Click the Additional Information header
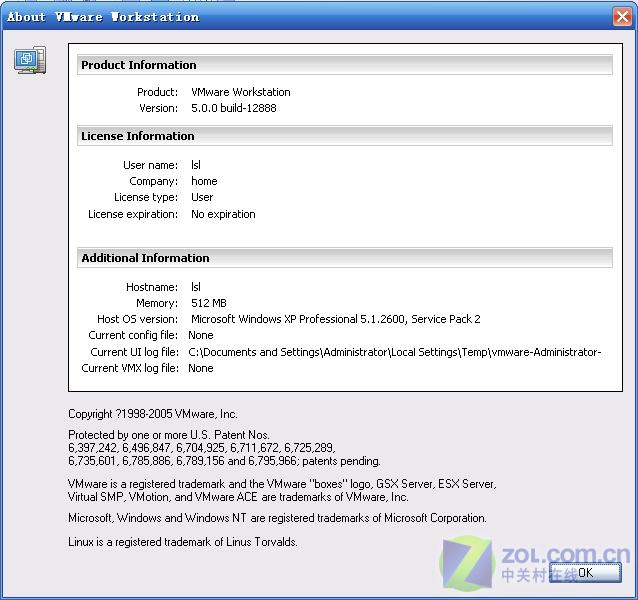The height and width of the screenshot is (600, 638). 345,258
